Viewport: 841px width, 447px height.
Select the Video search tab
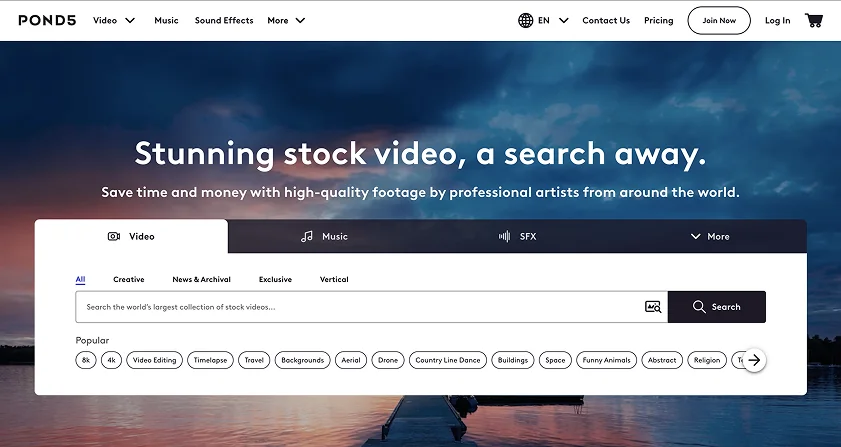pyautogui.click(x=131, y=236)
